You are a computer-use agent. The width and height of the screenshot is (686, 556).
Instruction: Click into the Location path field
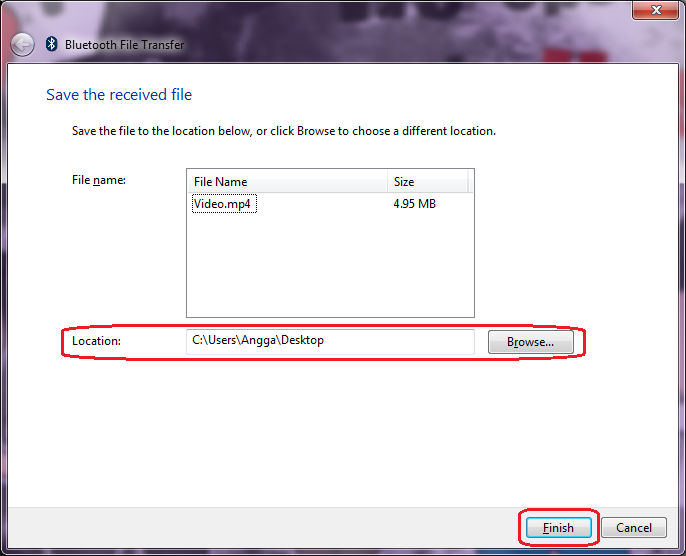click(x=330, y=342)
